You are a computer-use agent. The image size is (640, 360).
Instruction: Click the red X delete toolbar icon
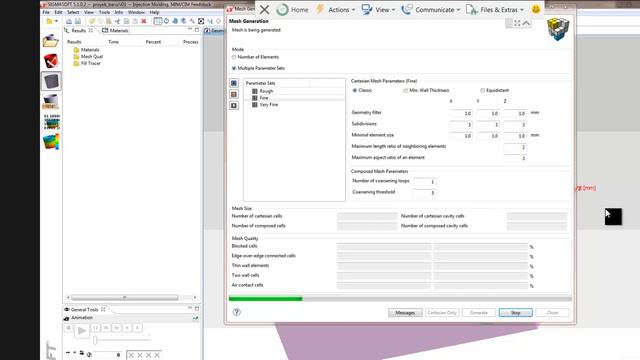tap(144, 21)
